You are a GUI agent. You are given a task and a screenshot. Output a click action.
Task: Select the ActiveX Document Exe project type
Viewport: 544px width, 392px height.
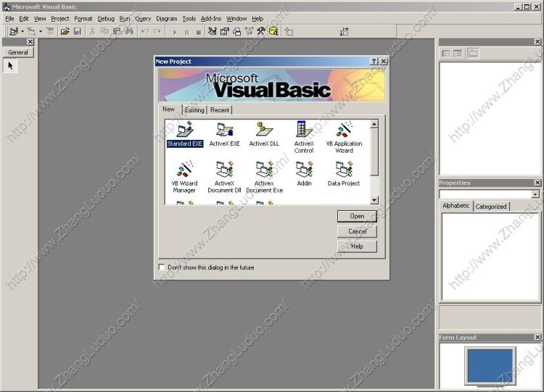coord(264,177)
